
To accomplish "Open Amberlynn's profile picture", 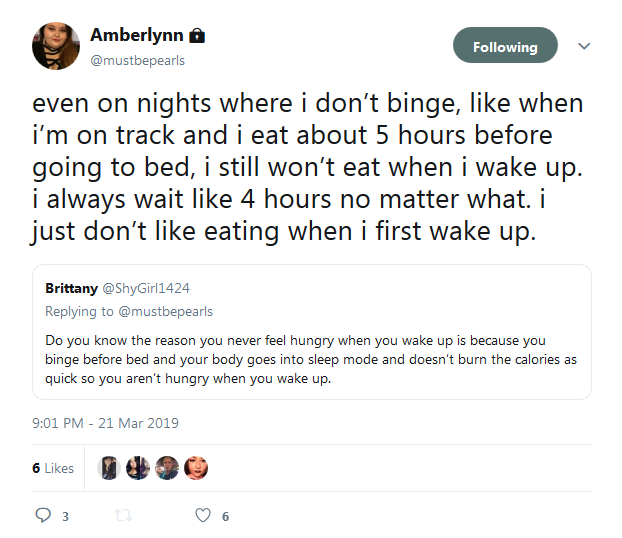I will tap(56, 46).
